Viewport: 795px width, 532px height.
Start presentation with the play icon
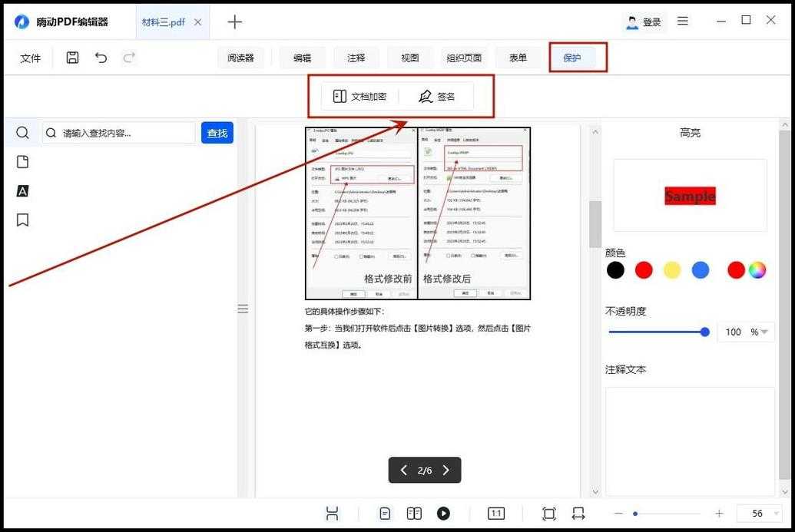pyautogui.click(x=443, y=513)
